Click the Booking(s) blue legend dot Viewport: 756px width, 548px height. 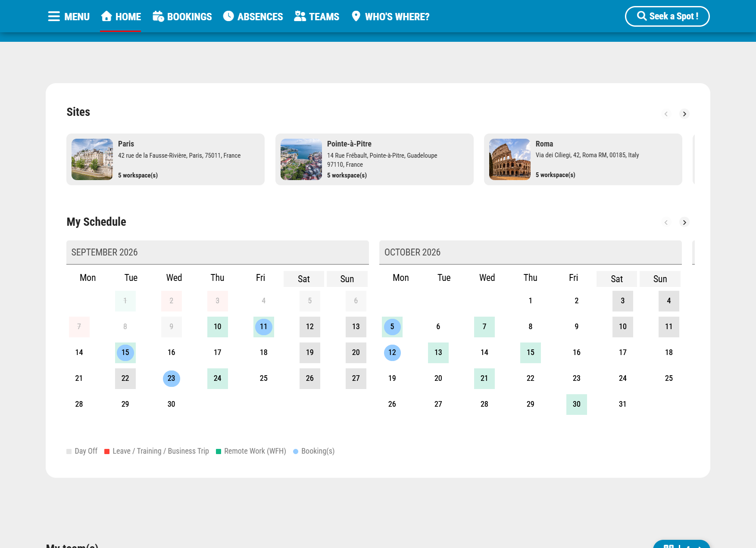pos(296,451)
